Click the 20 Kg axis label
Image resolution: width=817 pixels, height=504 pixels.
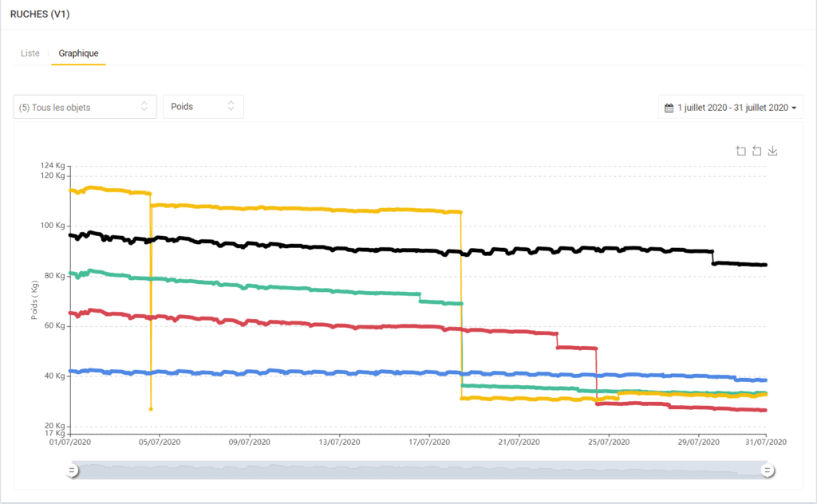click(x=55, y=425)
